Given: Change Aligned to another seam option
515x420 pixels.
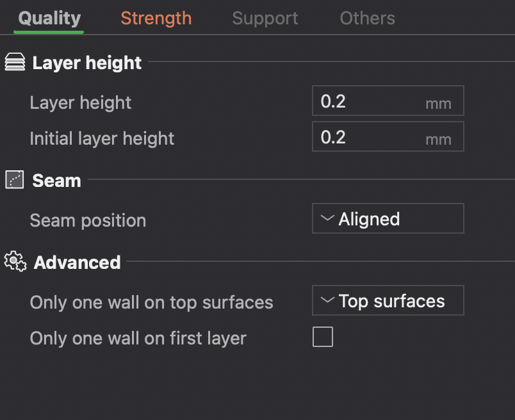Looking at the screenshot, I should (388, 218).
